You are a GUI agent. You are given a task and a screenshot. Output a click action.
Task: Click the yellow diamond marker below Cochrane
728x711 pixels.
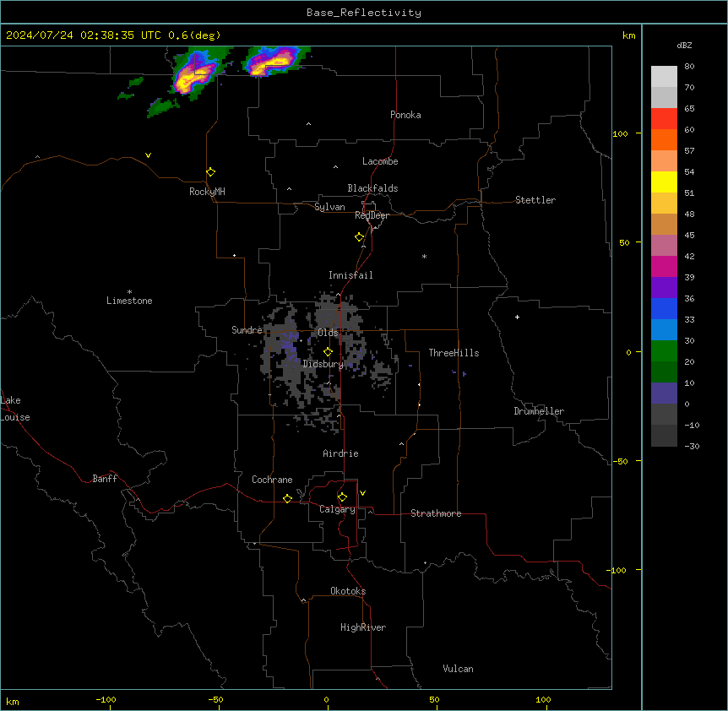[x=287, y=498]
